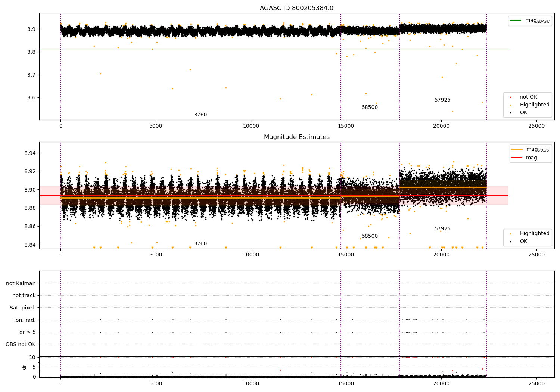Click the 8.7 y-axis tick of top plot
The width and height of the screenshot is (560, 392).
coord(32,75)
